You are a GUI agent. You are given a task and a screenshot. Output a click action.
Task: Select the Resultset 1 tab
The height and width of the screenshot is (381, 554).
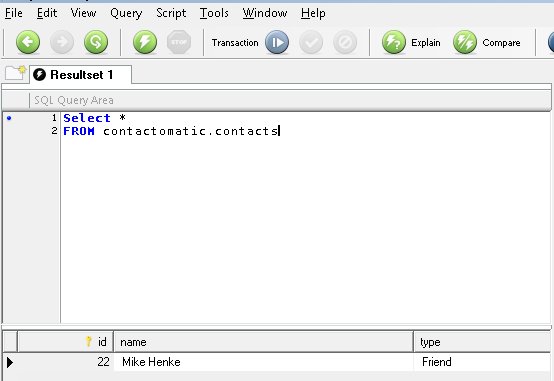[81, 75]
